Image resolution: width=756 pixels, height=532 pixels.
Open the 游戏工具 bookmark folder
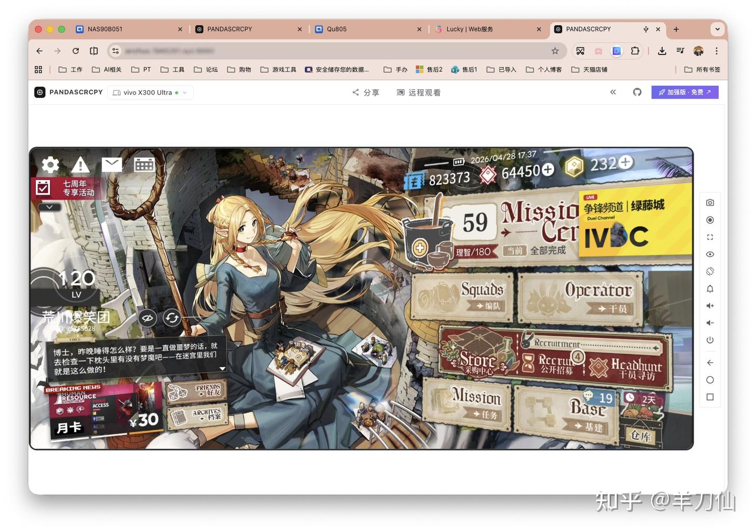tap(279, 69)
